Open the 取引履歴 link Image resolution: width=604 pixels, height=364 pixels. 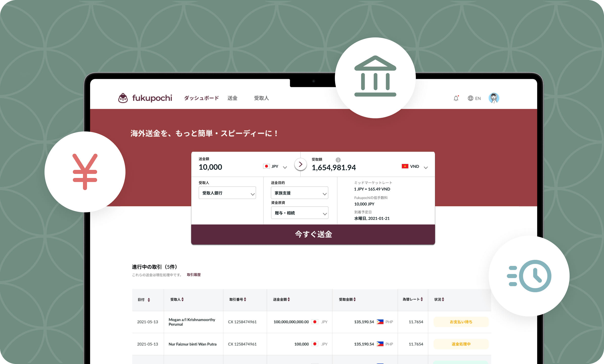pyautogui.click(x=193, y=275)
